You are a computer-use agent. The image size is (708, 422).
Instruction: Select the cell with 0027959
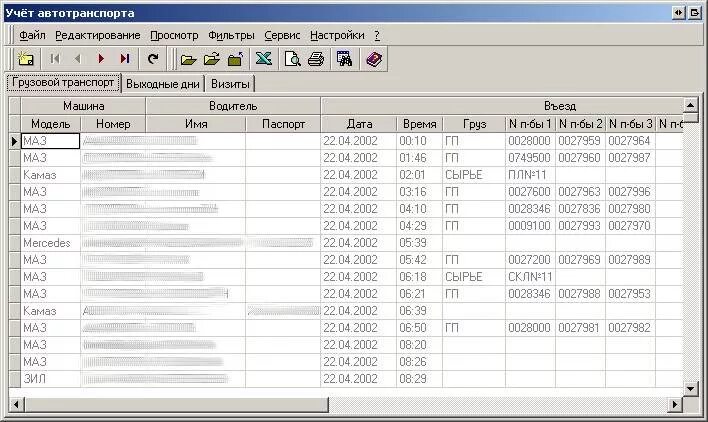coord(581,141)
